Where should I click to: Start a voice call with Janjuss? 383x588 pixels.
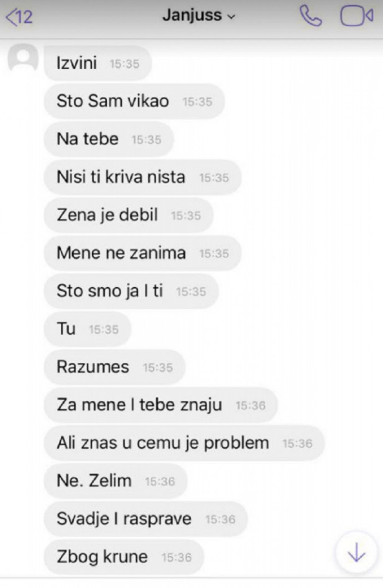point(311,16)
